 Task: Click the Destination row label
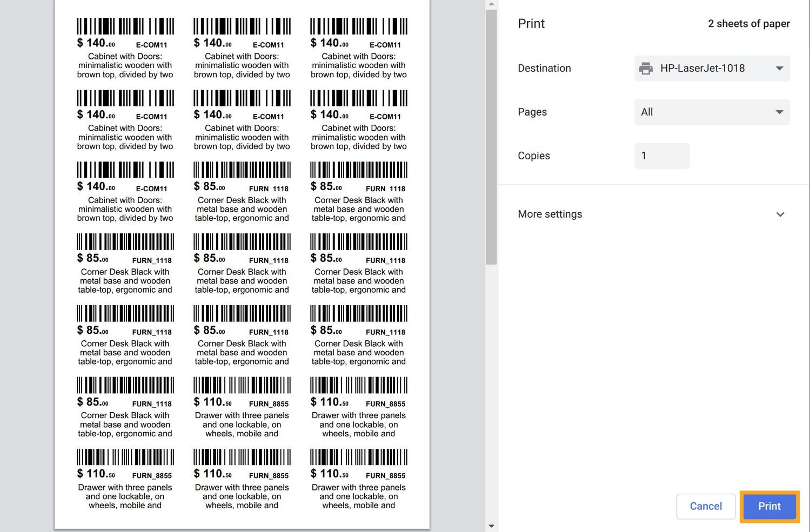tap(544, 68)
